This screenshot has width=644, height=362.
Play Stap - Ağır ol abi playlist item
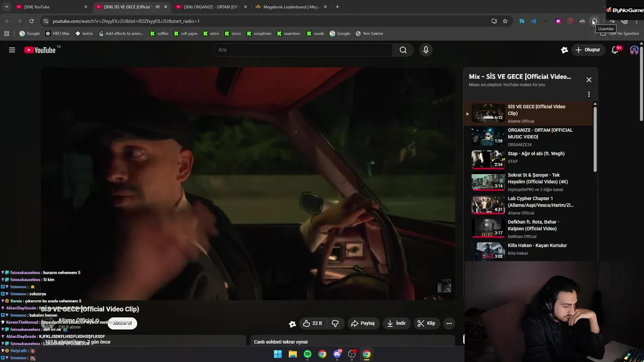point(528,160)
